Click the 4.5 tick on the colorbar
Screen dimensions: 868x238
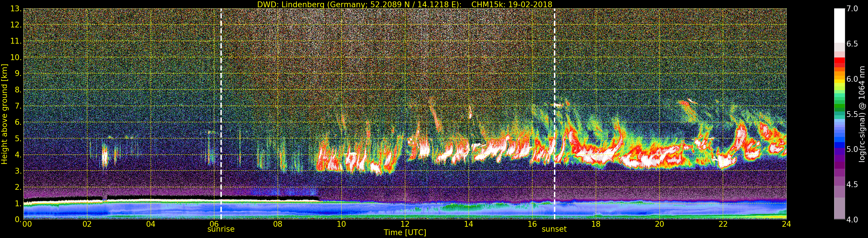(852, 185)
